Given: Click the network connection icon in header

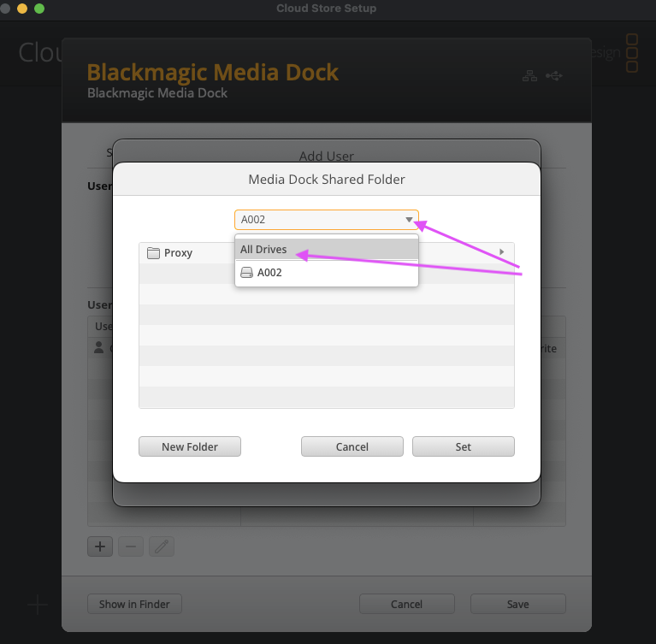Looking at the screenshot, I should [x=529, y=76].
